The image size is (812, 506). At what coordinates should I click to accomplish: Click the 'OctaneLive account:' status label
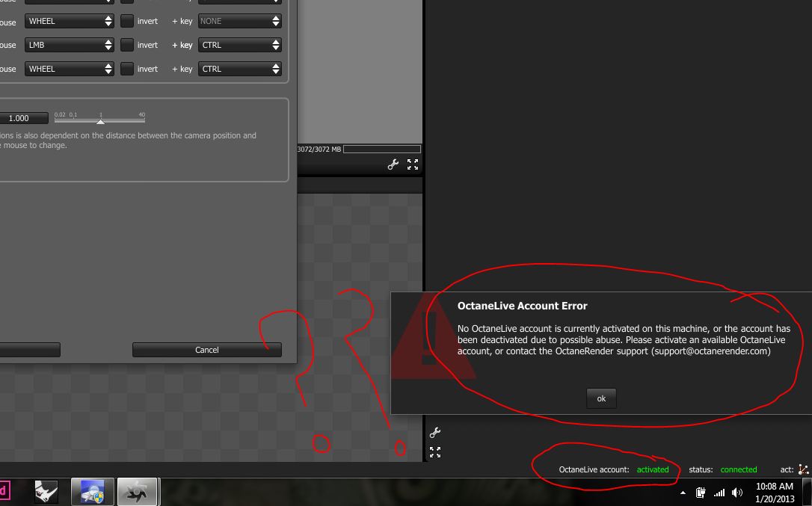[594, 469]
